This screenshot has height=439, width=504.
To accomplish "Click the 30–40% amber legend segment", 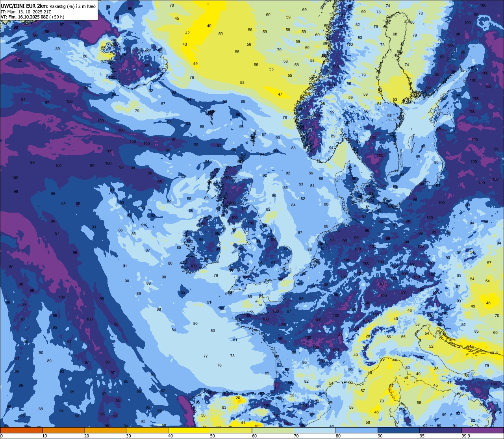I will coord(147,430).
